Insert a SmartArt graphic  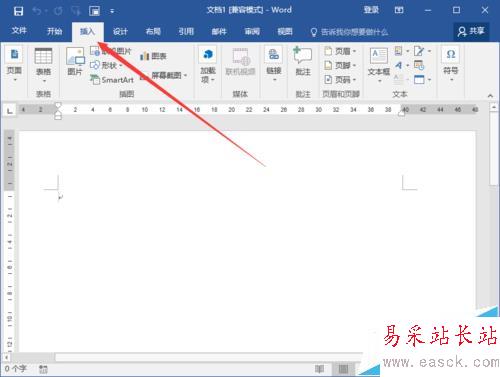point(112,80)
